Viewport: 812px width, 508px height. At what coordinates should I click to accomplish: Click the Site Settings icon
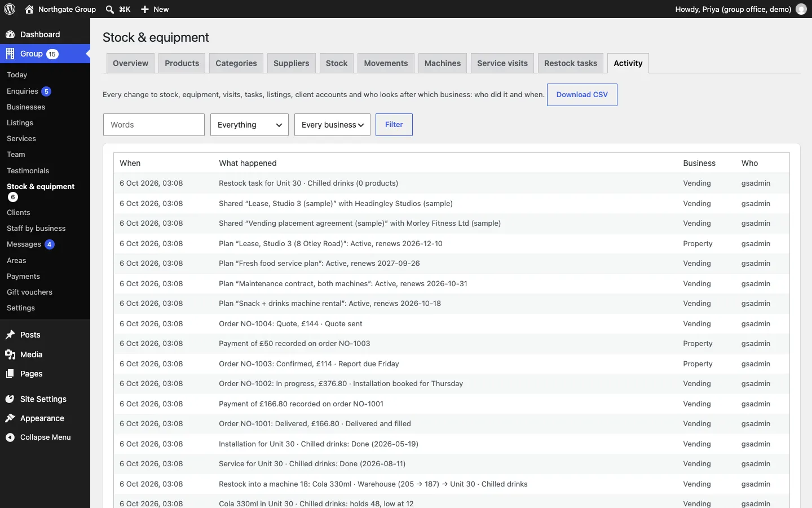tap(10, 399)
